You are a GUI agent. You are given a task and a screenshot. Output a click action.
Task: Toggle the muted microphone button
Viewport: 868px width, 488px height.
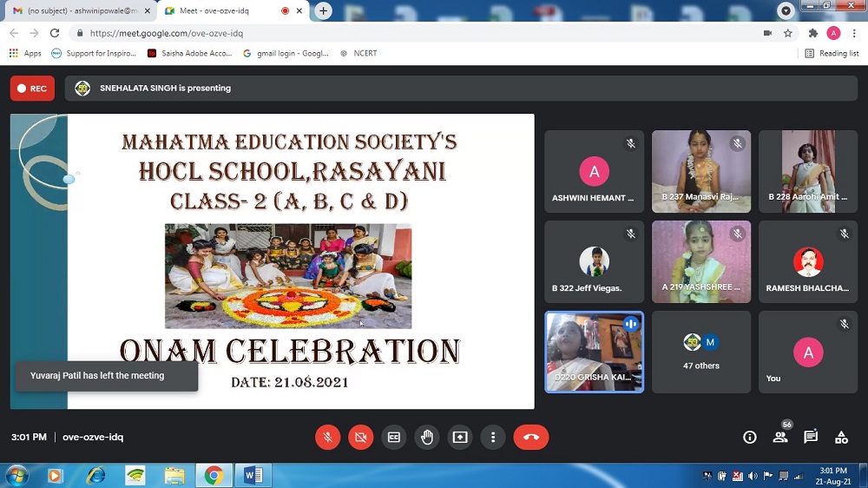(x=327, y=438)
